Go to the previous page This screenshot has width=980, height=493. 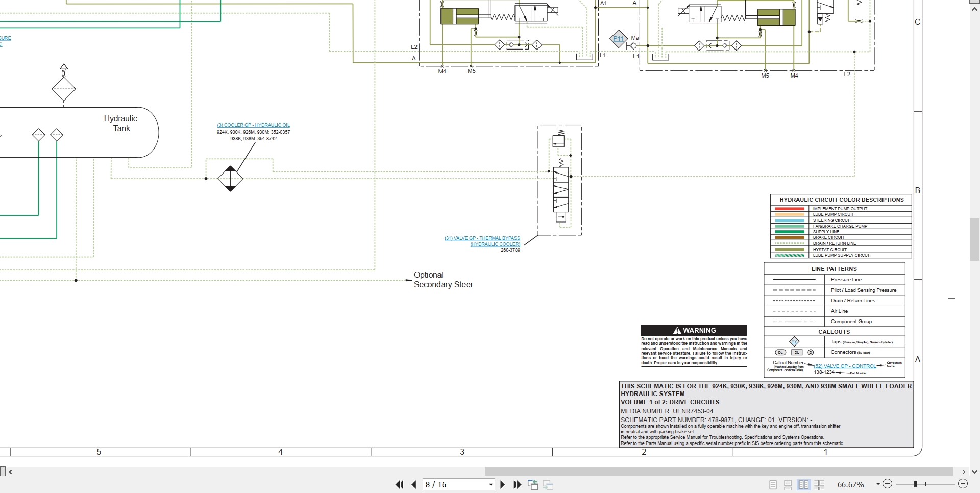(x=414, y=485)
